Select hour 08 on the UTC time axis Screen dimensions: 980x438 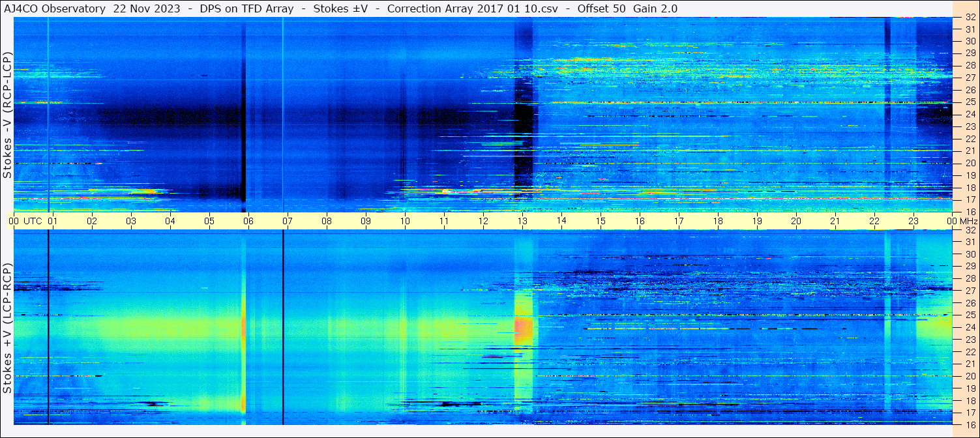pyautogui.click(x=327, y=221)
